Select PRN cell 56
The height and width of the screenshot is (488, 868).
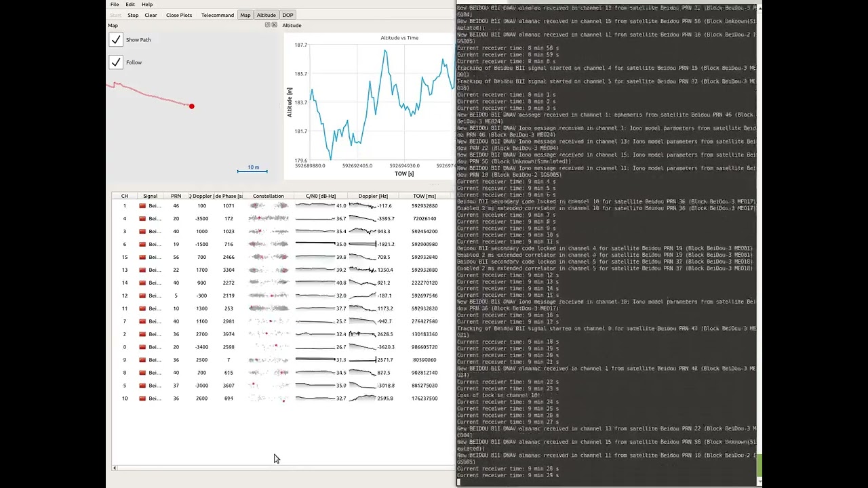click(x=176, y=257)
